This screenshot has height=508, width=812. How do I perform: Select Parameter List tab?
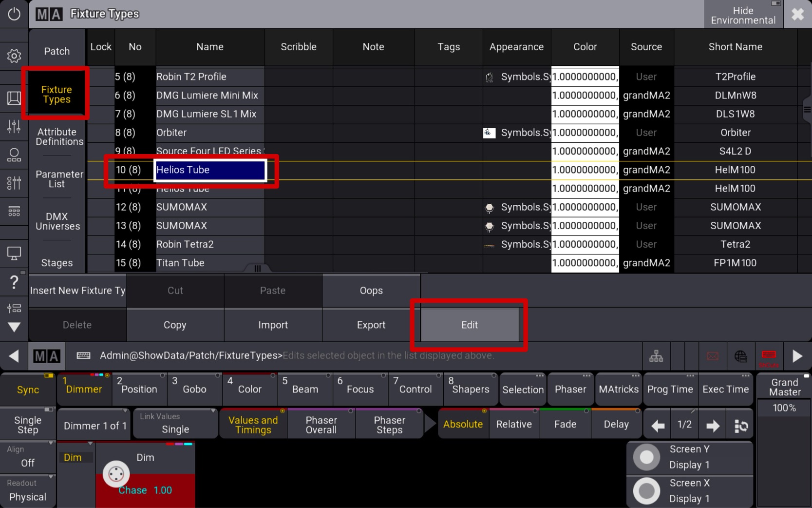[x=59, y=179]
